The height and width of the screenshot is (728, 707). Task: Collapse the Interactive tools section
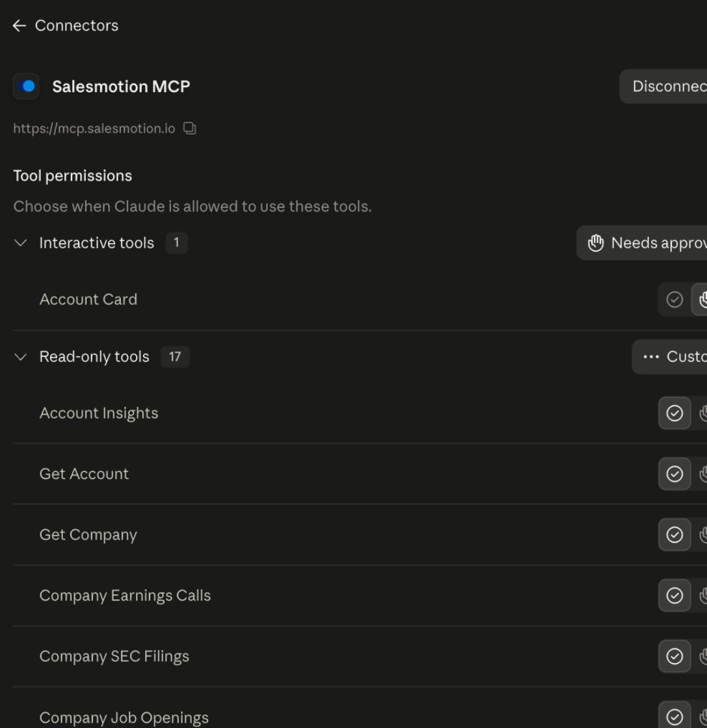coord(20,243)
